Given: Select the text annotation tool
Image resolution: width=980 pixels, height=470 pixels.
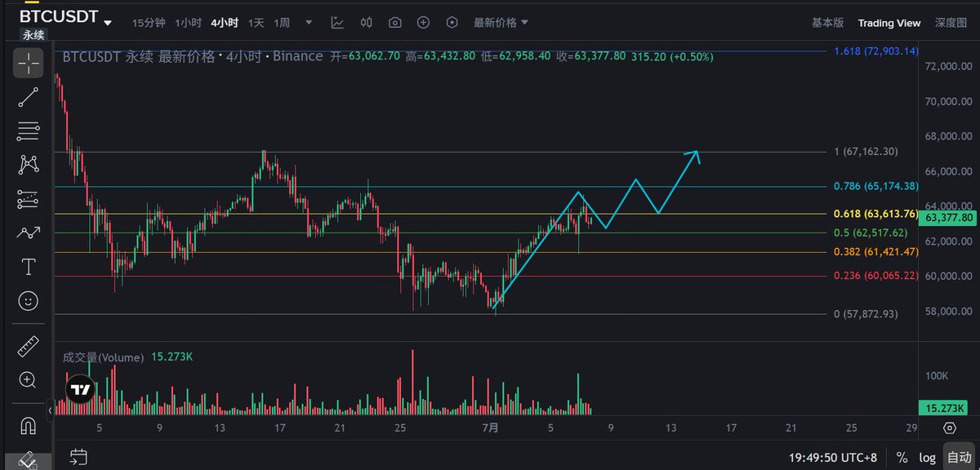Looking at the screenshot, I should point(28,267).
